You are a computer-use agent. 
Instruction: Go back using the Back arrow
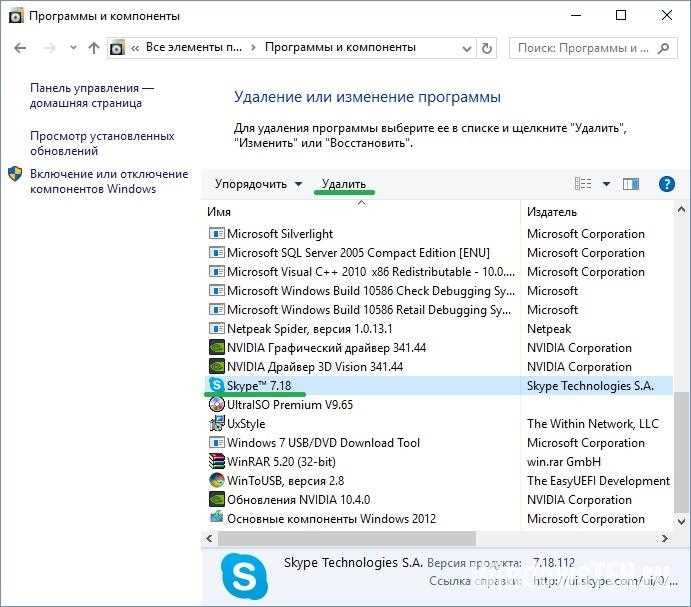click(x=20, y=48)
